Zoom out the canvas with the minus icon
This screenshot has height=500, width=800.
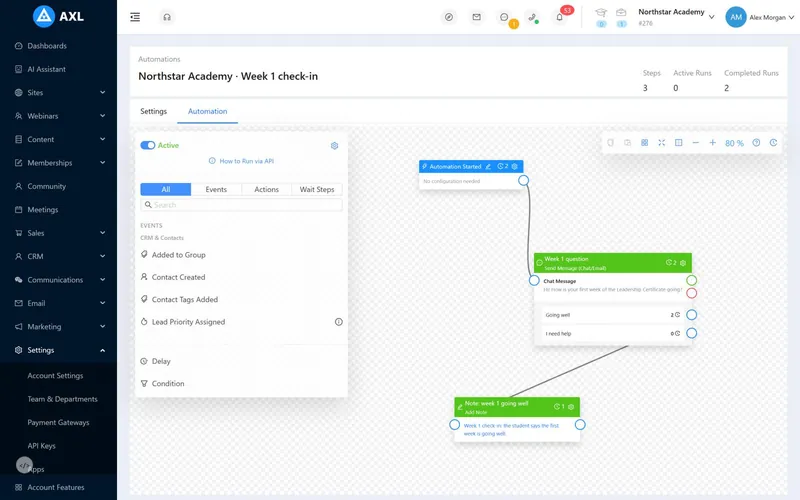coord(695,143)
